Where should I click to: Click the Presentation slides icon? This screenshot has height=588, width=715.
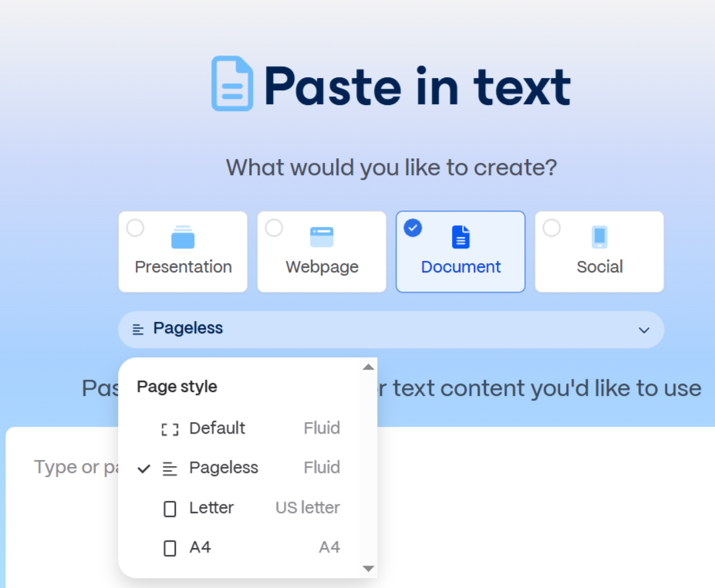tap(183, 238)
